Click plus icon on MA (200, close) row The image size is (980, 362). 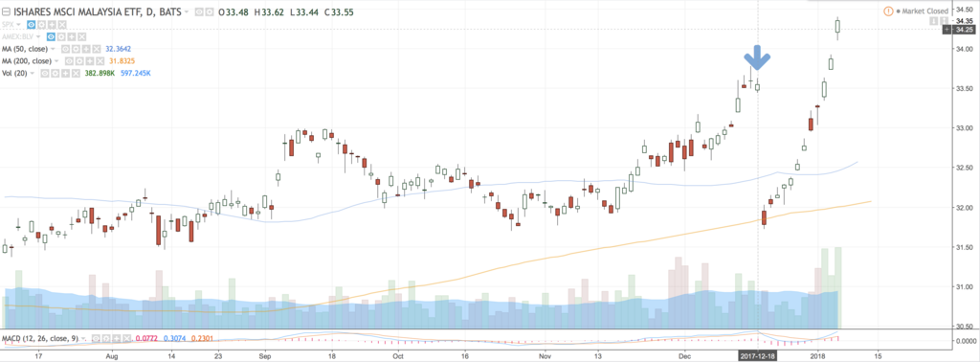pos(89,60)
